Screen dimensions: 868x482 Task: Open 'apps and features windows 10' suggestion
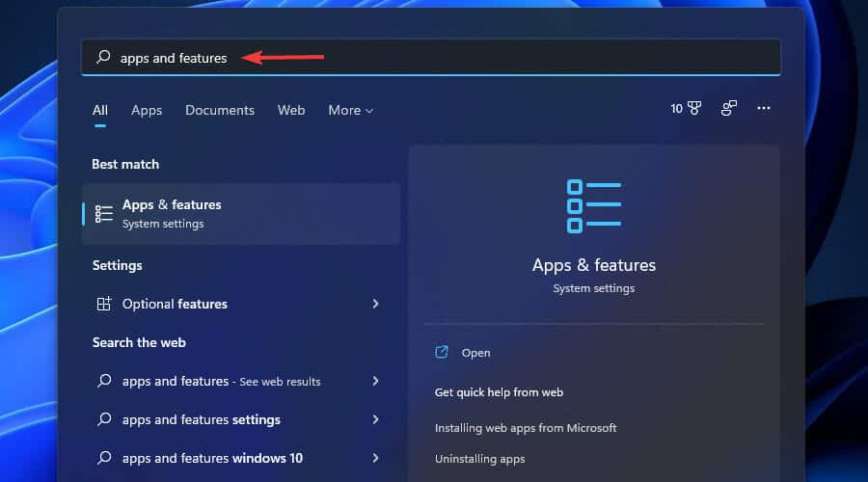click(241, 458)
